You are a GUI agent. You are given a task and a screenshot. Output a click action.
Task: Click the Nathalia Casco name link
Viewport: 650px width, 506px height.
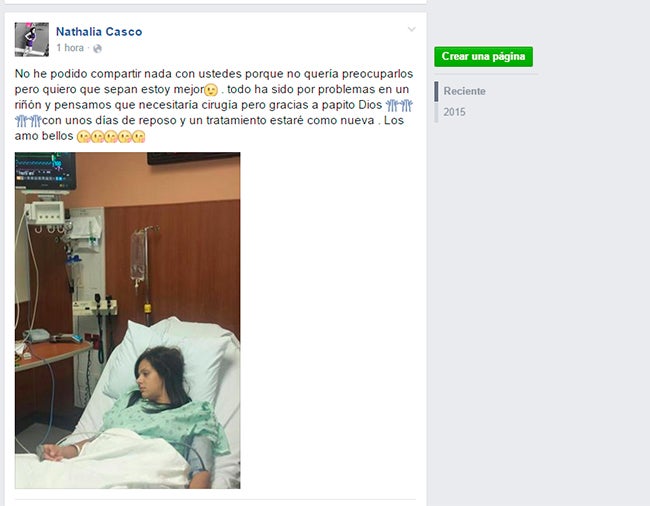click(x=99, y=32)
